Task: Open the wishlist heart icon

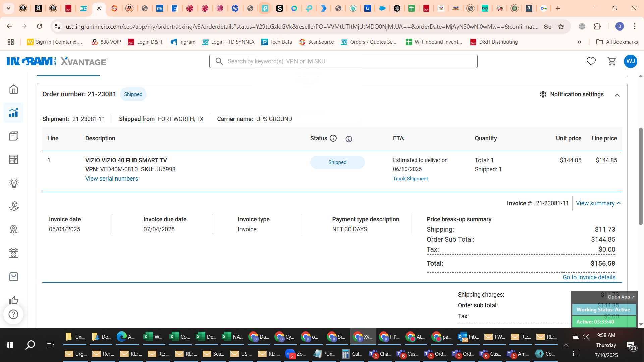Action: click(x=591, y=61)
